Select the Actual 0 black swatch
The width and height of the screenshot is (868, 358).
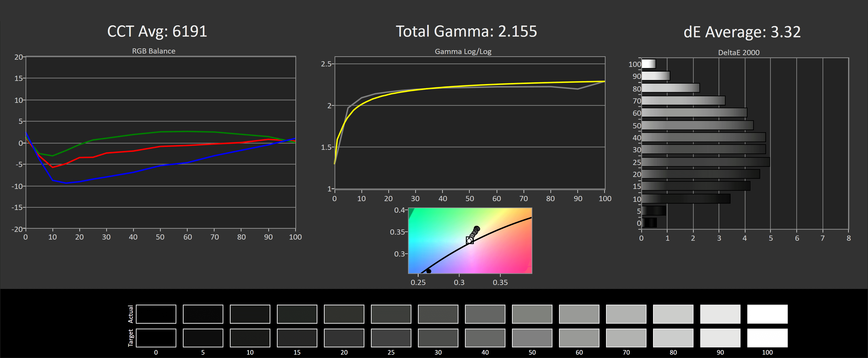tap(156, 314)
